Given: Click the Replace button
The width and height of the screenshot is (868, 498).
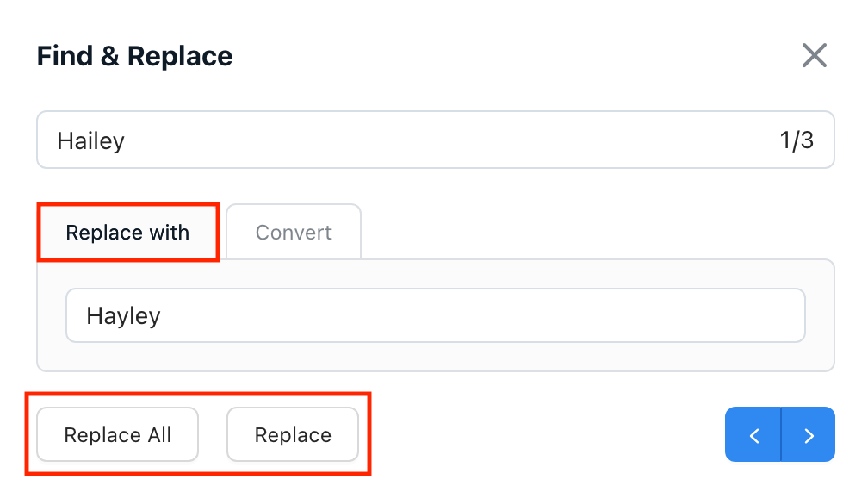Looking at the screenshot, I should (293, 435).
